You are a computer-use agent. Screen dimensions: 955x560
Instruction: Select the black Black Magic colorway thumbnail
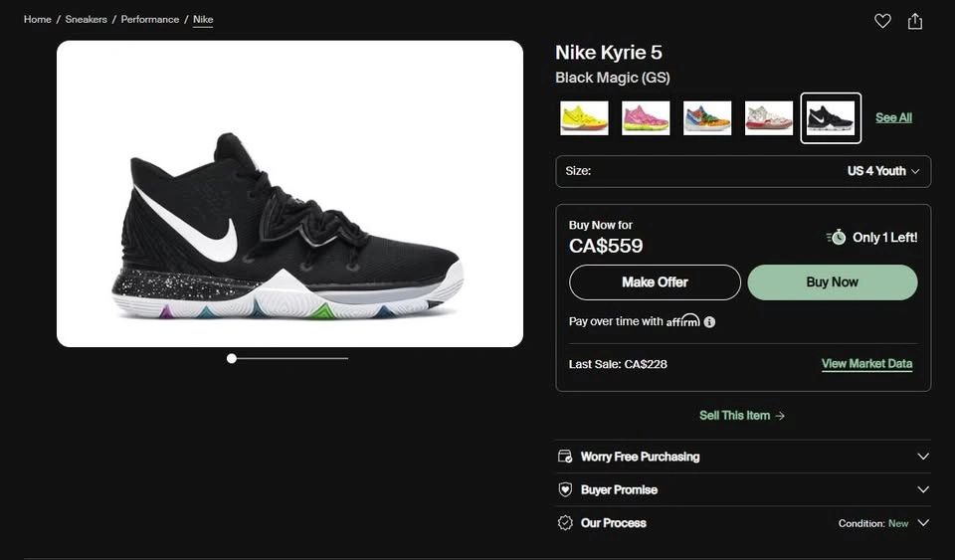(831, 118)
